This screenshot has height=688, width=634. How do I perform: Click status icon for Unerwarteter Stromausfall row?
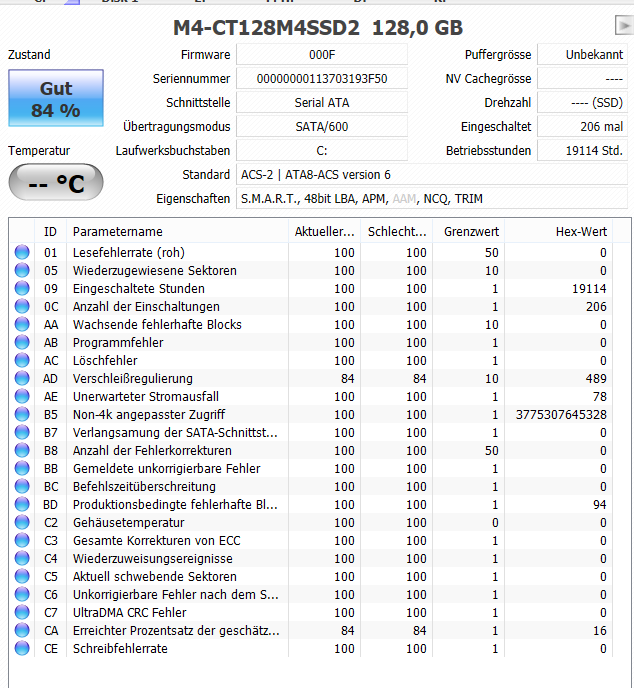tap(22, 396)
